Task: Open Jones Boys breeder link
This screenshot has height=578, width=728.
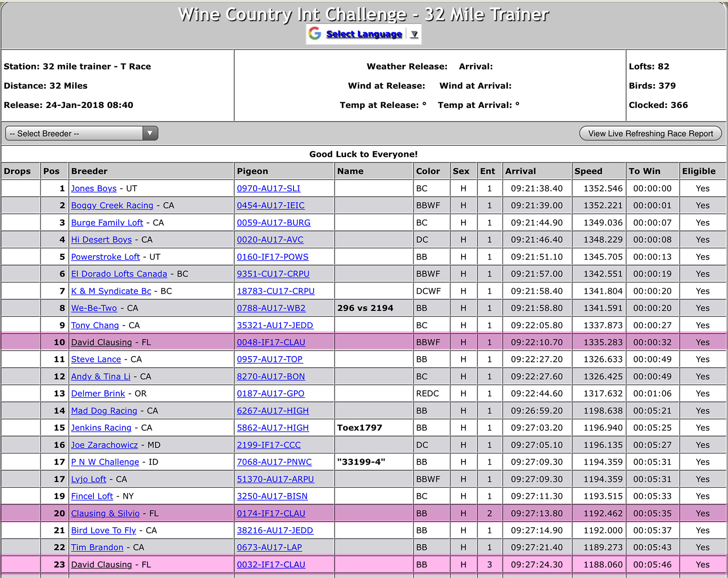Action: pyautogui.click(x=94, y=189)
